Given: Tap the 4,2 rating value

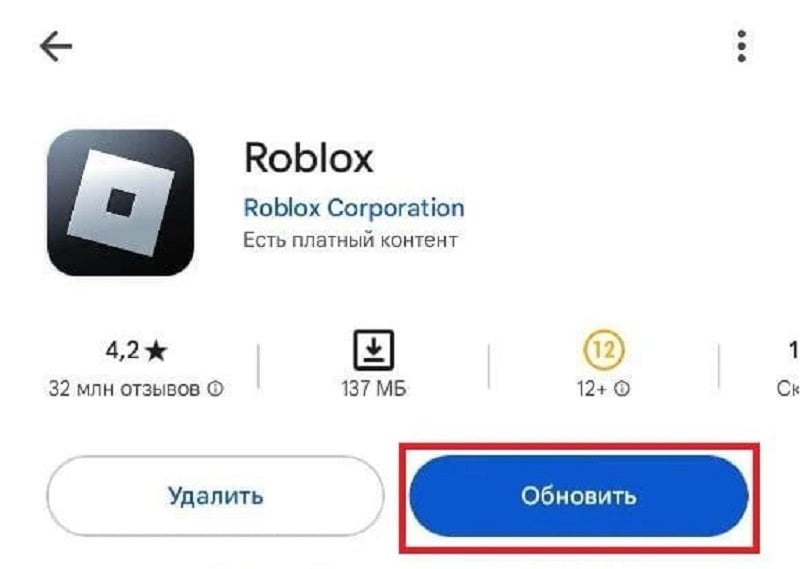Looking at the screenshot, I should (122, 351).
